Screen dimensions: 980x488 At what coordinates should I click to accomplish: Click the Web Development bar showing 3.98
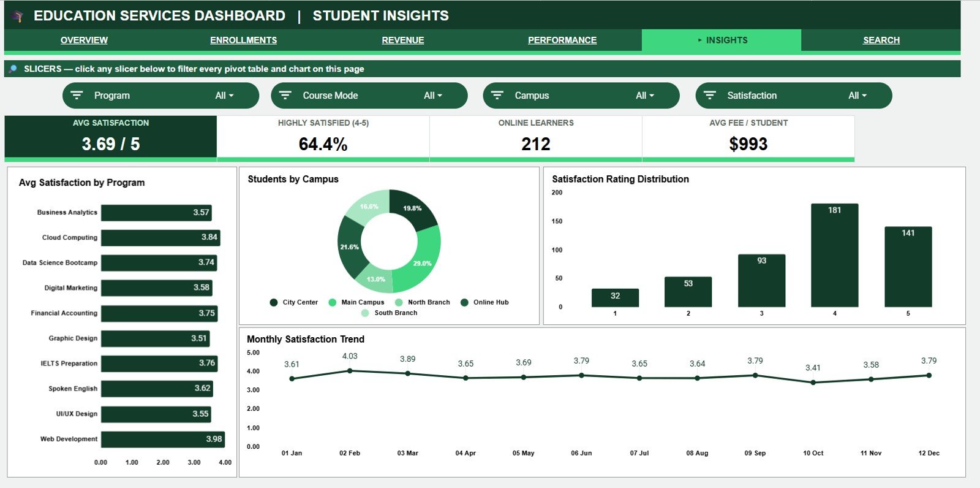[x=163, y=439]
